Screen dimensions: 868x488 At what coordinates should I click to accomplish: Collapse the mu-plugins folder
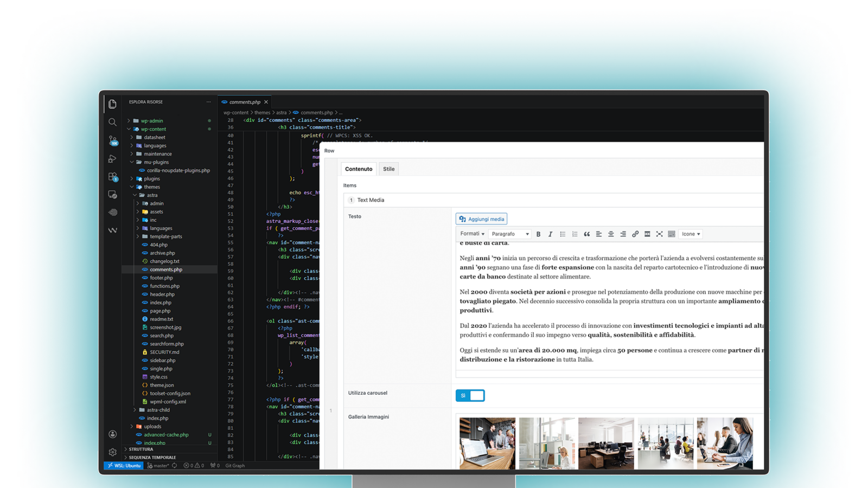pos(156,162)
